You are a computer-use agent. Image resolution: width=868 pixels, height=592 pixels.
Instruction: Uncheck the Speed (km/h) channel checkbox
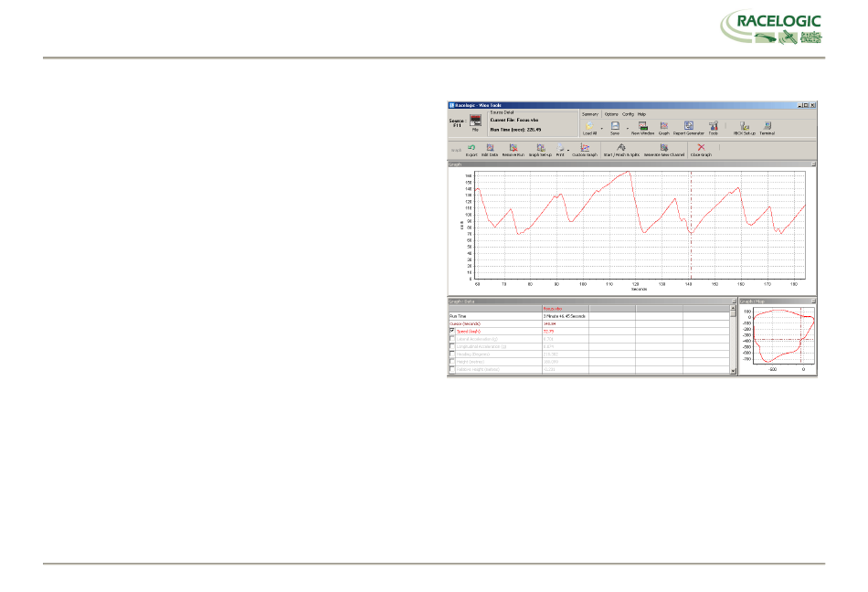pyautogui.click(x=452, y=331)
